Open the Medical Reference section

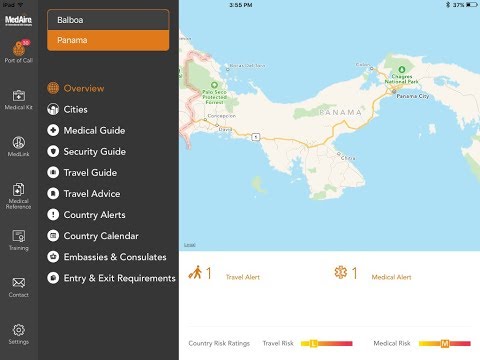tap(19, 196)
